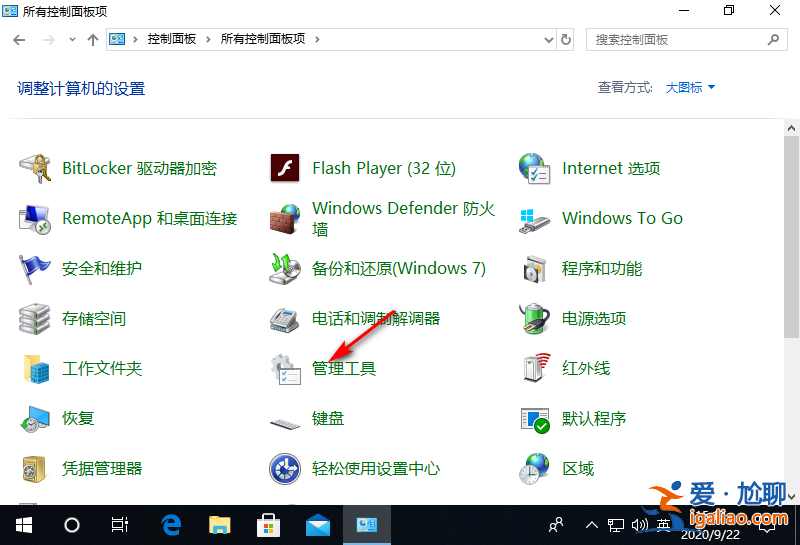800x545 pixels.
Task: Open the Internet 选项 globe icon
Action: click(x=534, y=168)
